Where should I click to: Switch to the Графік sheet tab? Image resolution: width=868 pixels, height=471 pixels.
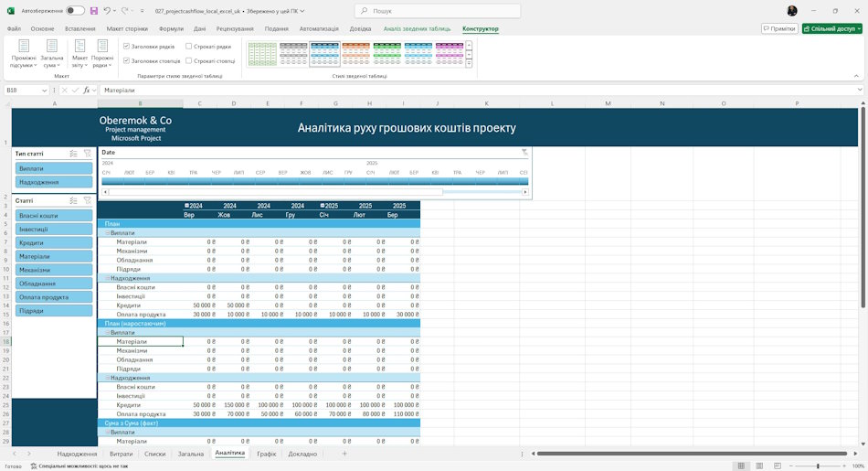266,454
